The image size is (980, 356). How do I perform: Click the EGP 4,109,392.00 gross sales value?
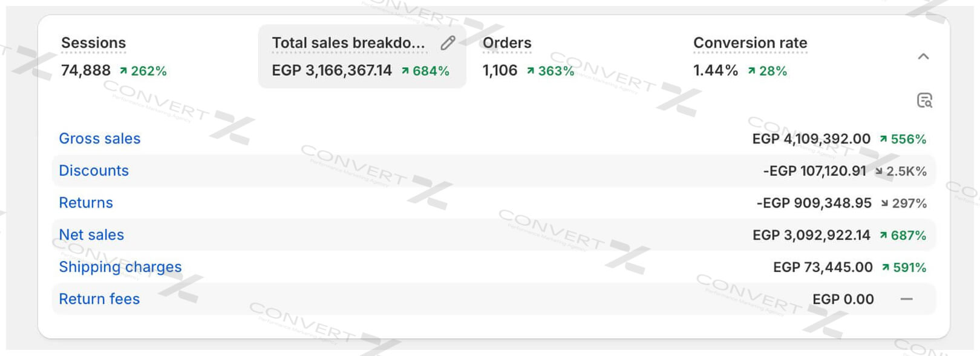811,139
